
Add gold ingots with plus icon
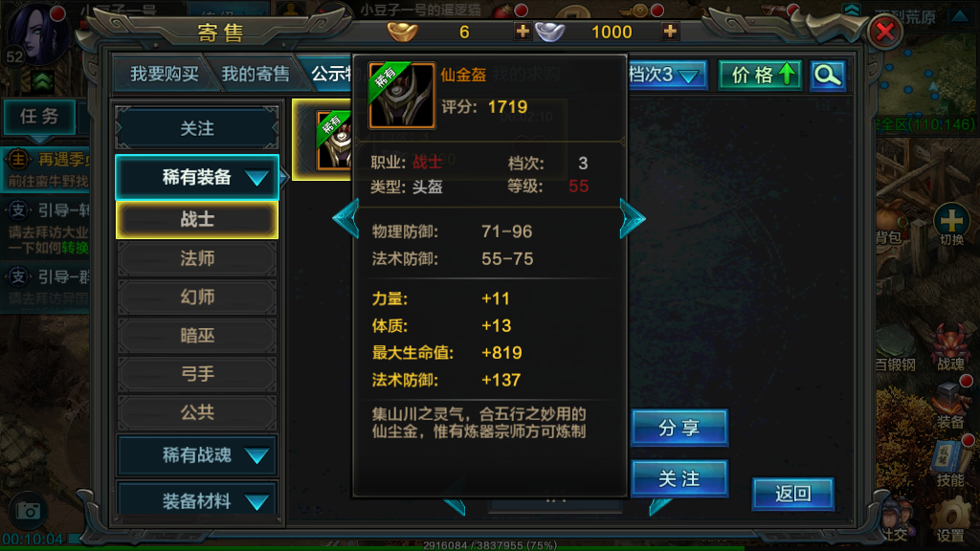(x=522, y=32)
